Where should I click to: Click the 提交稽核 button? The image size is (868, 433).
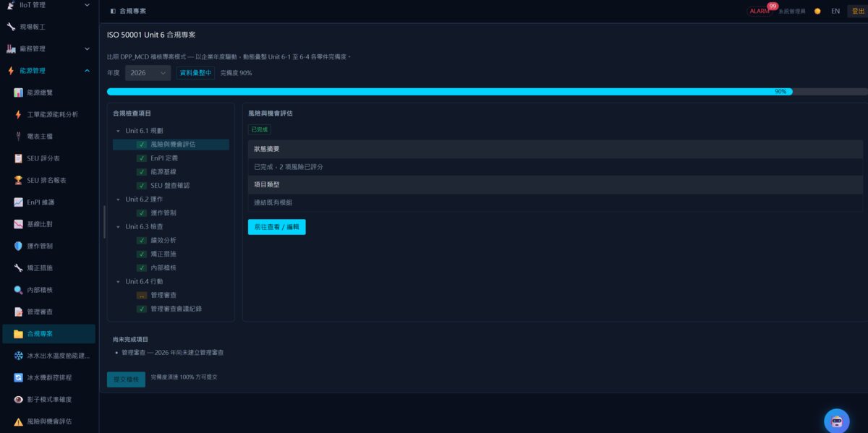click(x=126, y=379)
